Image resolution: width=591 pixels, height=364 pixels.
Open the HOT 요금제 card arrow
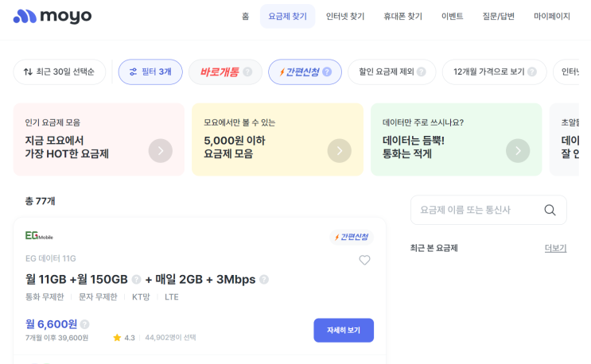point(160,150)
